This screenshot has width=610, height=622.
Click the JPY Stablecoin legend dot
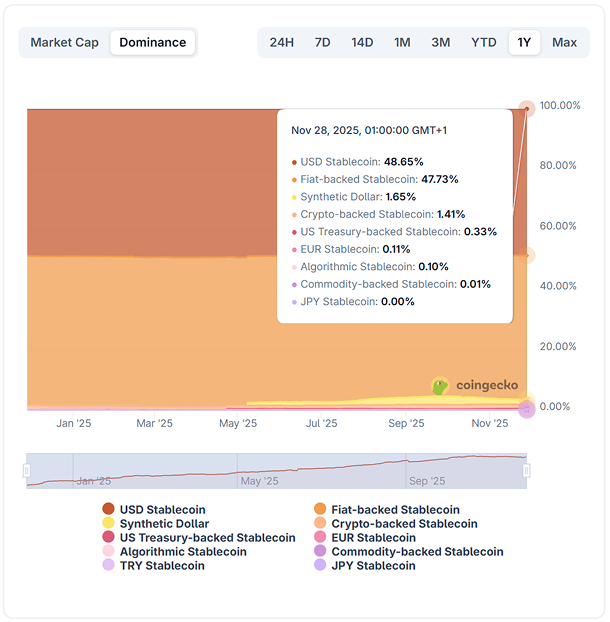tap(321, 566)
